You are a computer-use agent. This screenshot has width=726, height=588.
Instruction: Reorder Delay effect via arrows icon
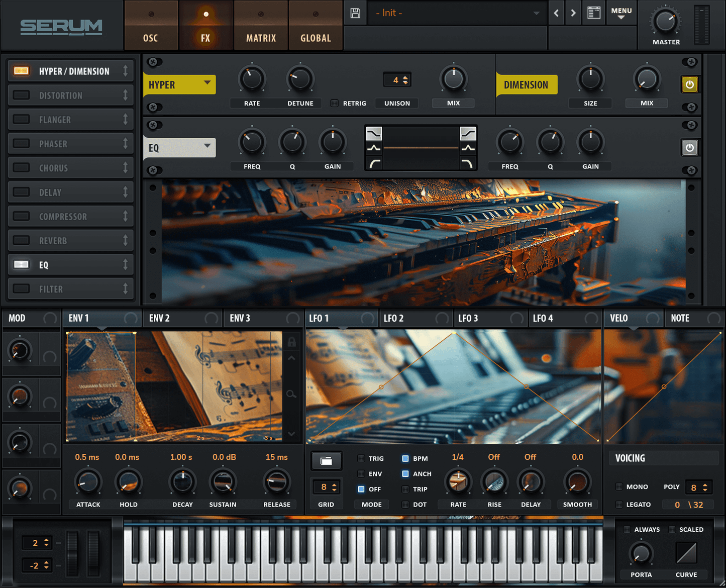tap(125, 192)
